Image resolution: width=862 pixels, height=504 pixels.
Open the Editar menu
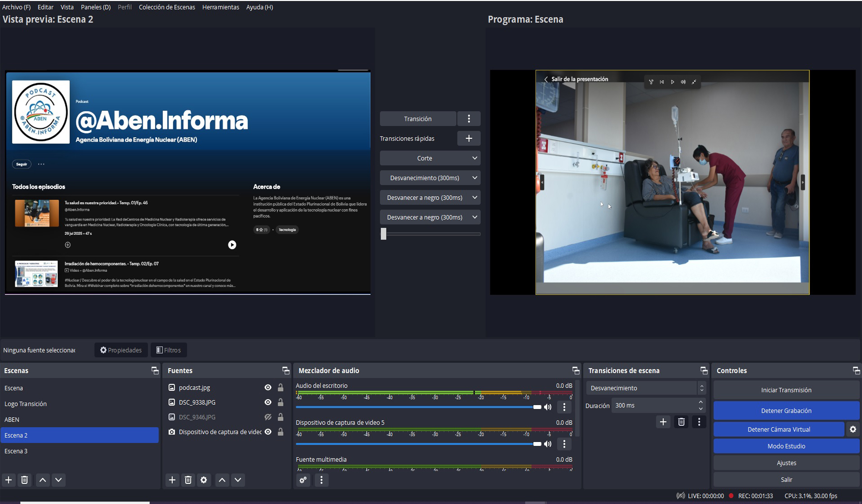(x=46, y=7)
